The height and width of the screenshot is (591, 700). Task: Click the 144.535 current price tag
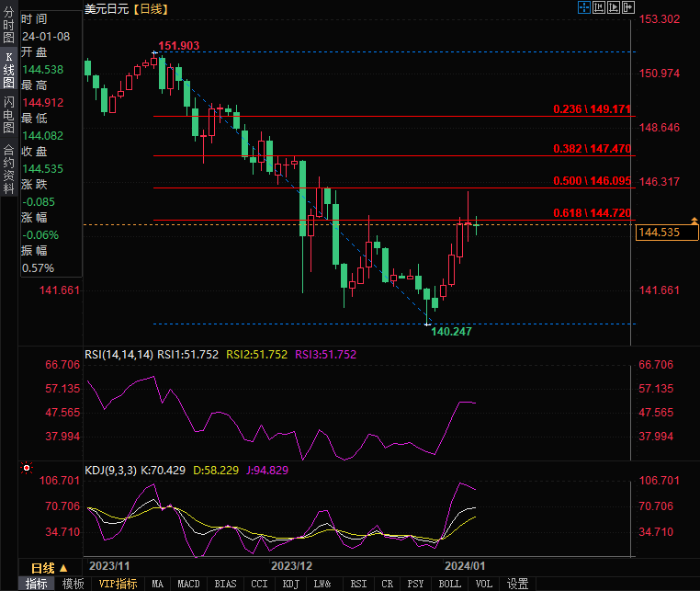click(658, 233)
